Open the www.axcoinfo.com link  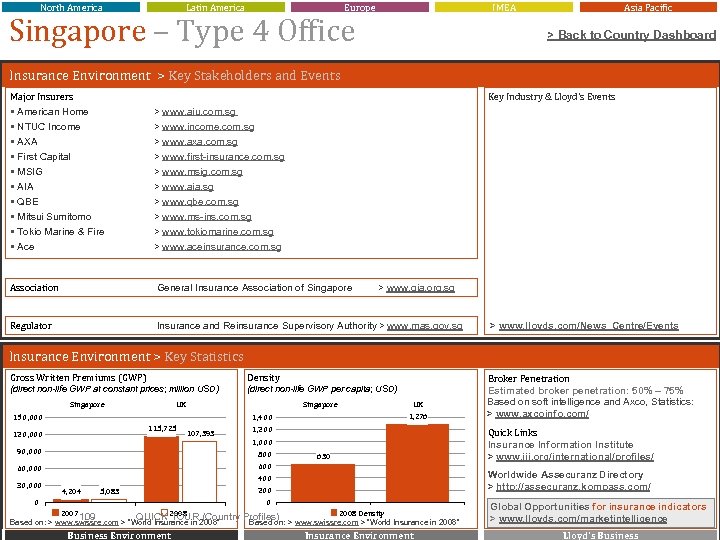[x=542, y=414]
